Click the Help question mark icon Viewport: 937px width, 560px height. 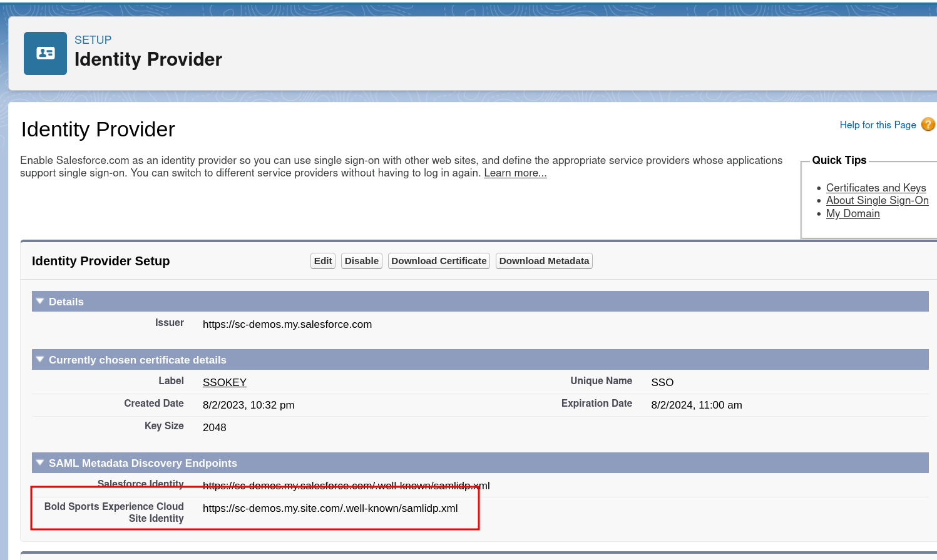coord(929,125)
